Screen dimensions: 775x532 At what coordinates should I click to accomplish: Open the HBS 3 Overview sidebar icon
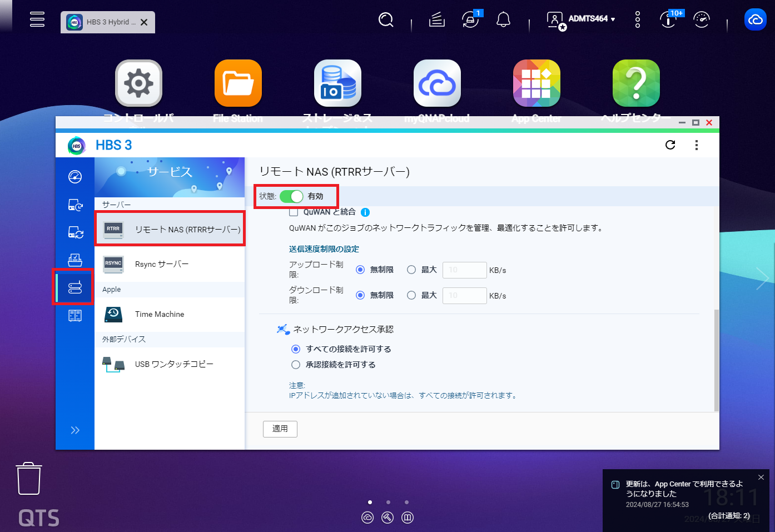pos(75,177)
